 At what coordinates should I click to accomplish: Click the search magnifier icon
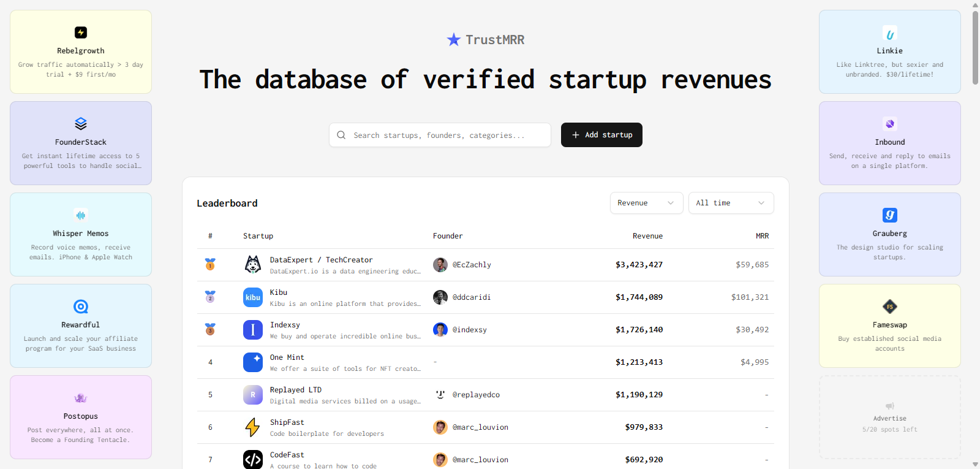(x=341, y=135)
